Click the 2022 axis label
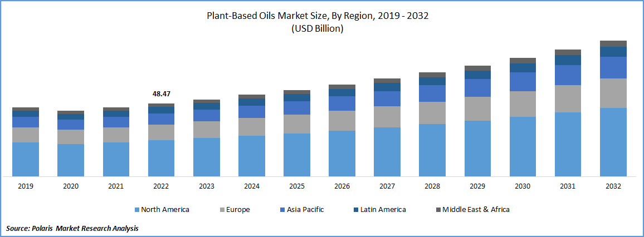644x237 pixels. [161, 186]
